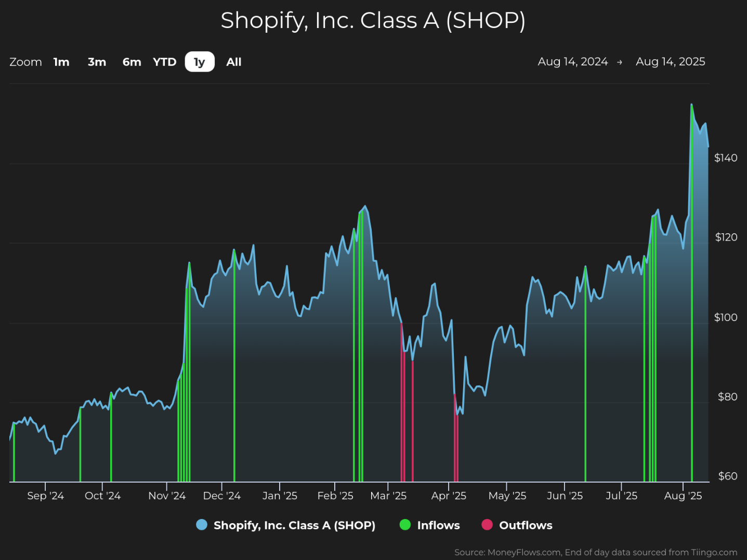The height and width of the screenshot is (560, 747).
Task: Edit start date Aug 14, 2024
Action: [573, 62]
